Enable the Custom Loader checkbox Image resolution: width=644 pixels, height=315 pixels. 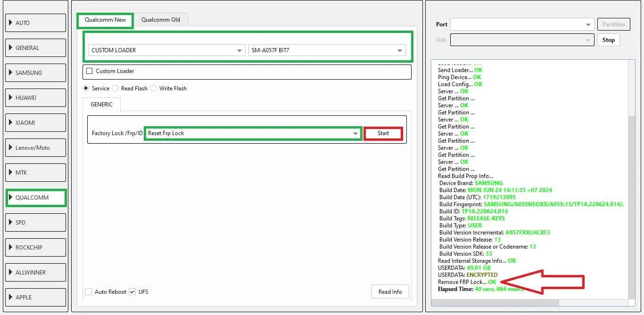point(90,71)
